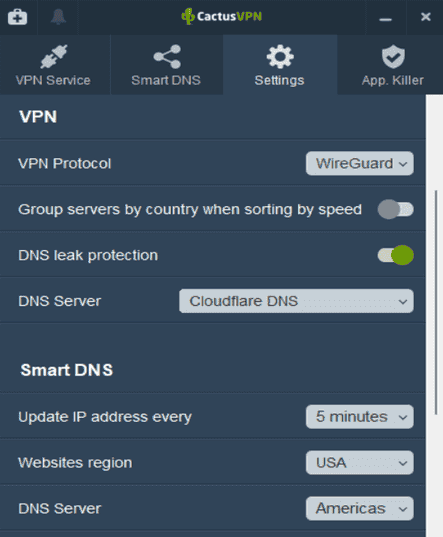
Task: Click the Websites region label
Action: click(75, 463)
